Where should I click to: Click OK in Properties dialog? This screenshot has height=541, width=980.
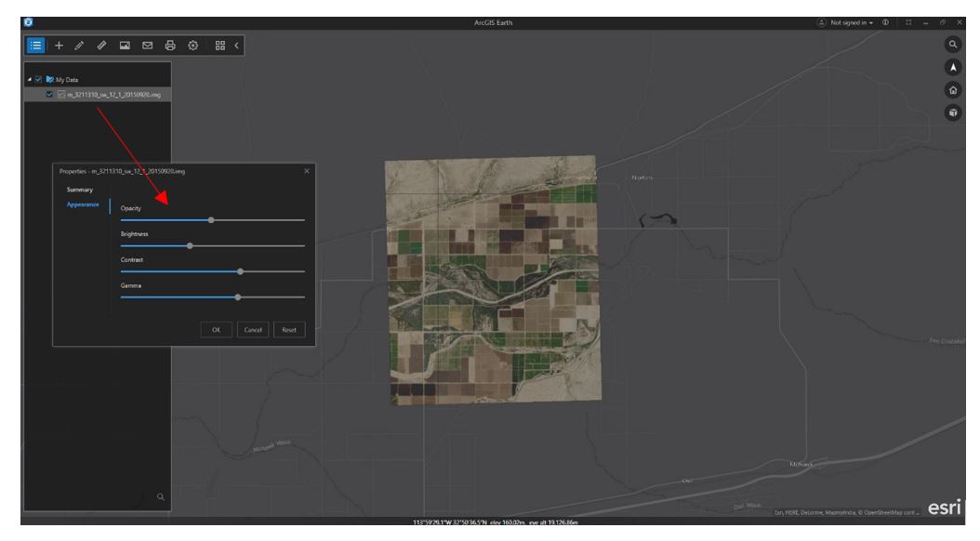pyautogui.click(x=217, y=330)
